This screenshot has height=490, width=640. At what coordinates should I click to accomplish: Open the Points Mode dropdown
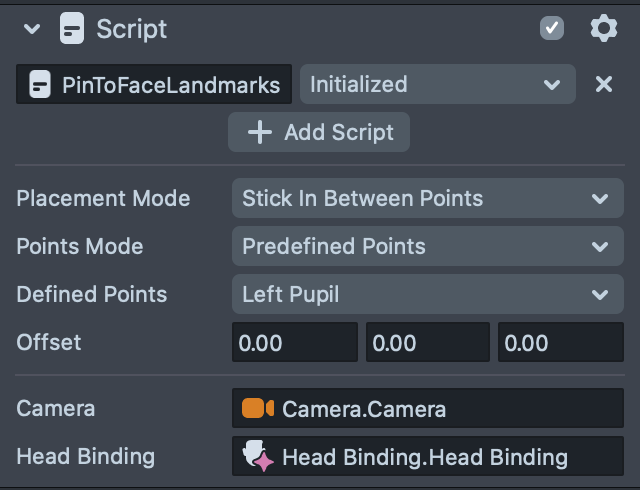tap(427, 246)
